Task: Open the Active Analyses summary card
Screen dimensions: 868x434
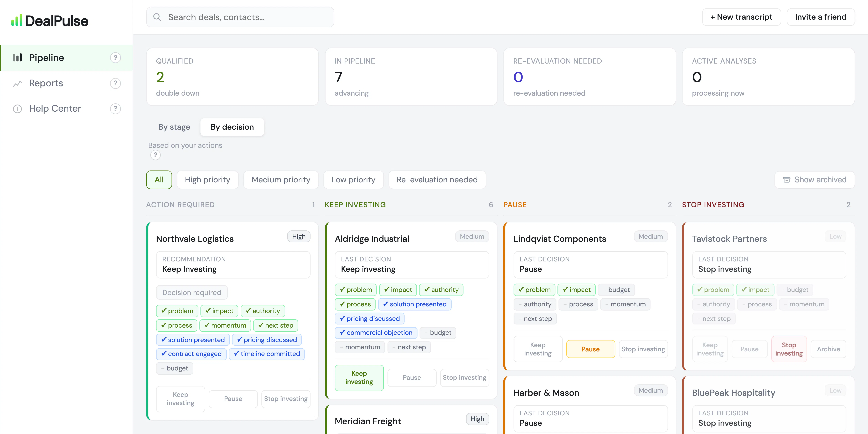Action: (768, 77)
